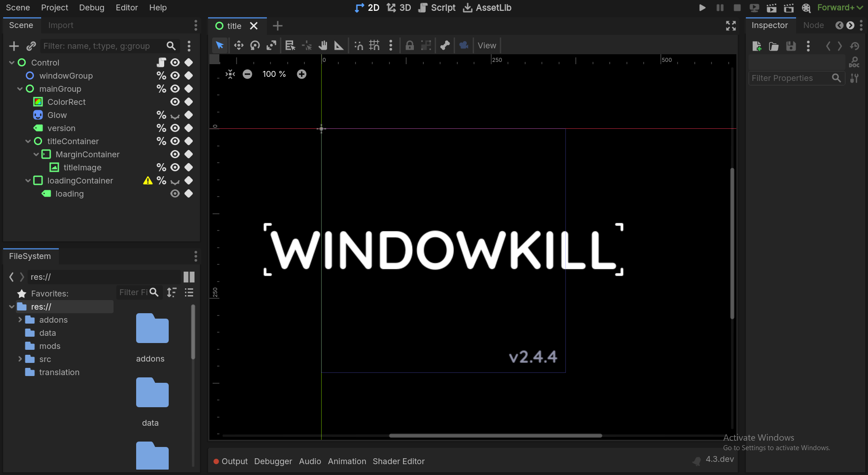The image size is (868, 475).
Task: Switch FileSystem to list view
Action: pos(189,292)
